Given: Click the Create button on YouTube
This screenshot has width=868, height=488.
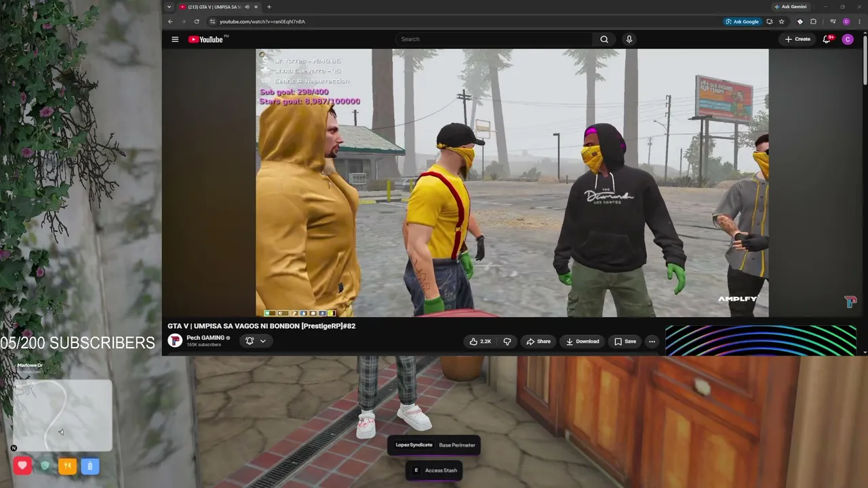Looking at the screenshot, I should tap(797, 39).
